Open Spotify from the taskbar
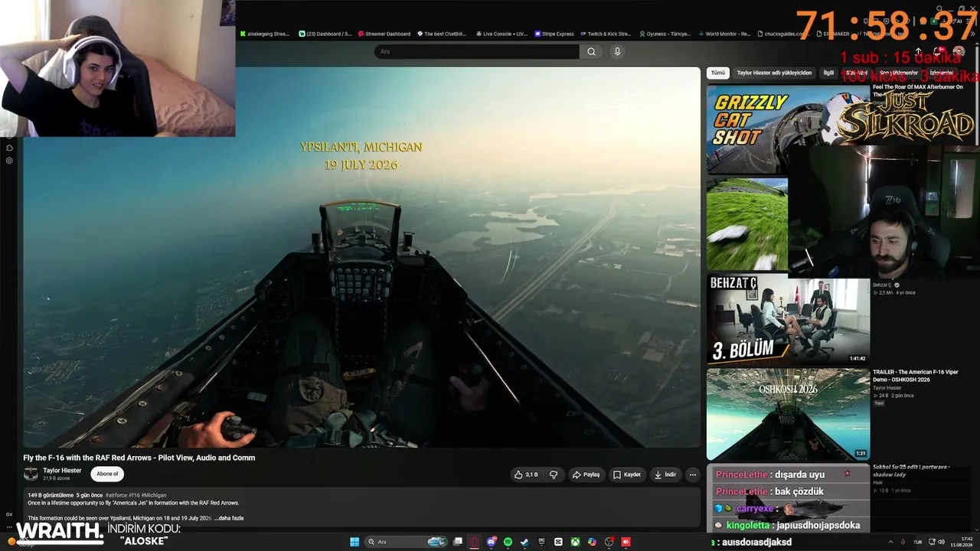 click(508, 542)
